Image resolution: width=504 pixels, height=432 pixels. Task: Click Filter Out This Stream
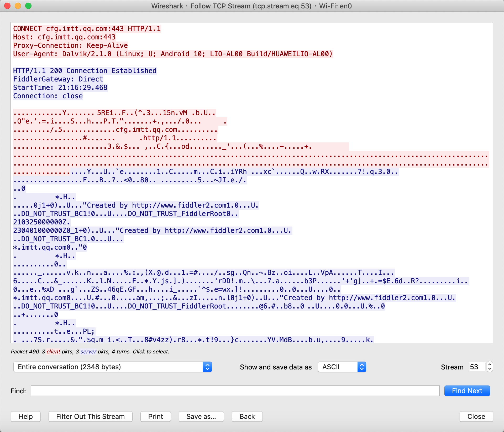pyautogui.click(x=90, y=416)
